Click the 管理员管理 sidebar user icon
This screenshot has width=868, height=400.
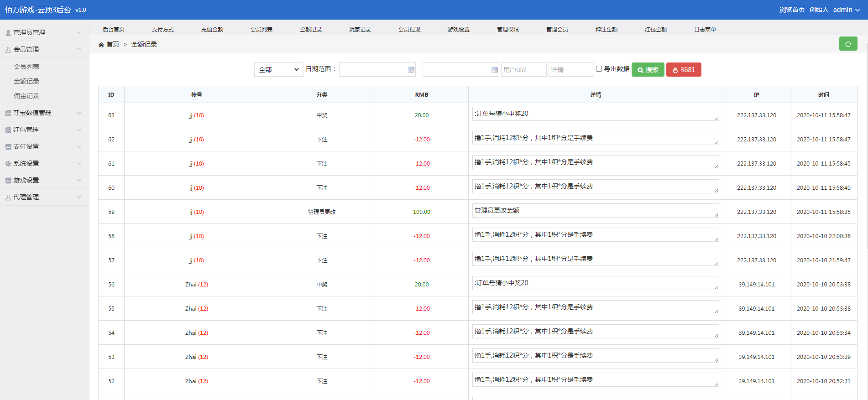[x=8, y=33]
